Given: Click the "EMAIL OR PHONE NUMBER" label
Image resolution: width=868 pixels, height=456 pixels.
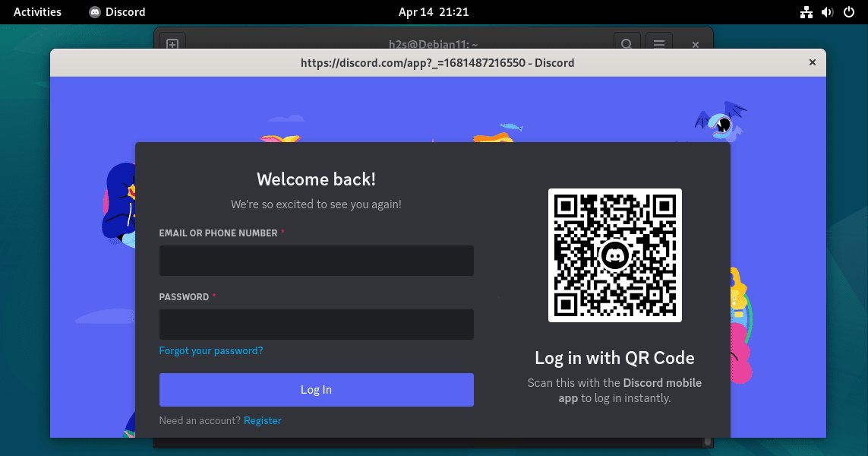Looking at the screenshot, I should coord(218,233).
